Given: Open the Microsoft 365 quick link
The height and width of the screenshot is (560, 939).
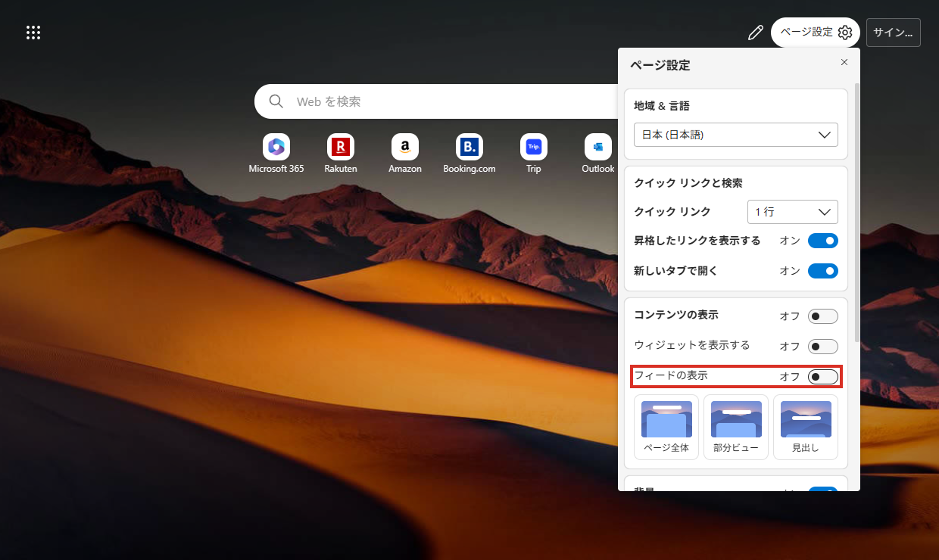Looking at the screenshot, I should click(x=276, y=154).
